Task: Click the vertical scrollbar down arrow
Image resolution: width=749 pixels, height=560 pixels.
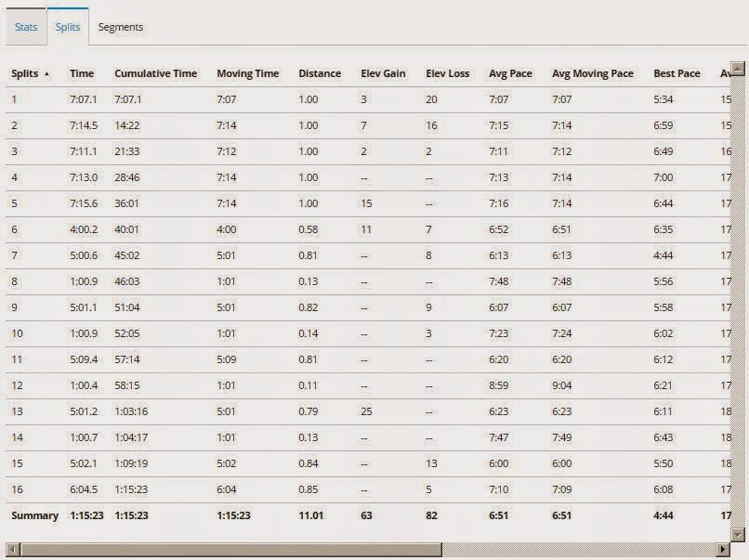Action: pyautogui.click(x=738, y=534)
